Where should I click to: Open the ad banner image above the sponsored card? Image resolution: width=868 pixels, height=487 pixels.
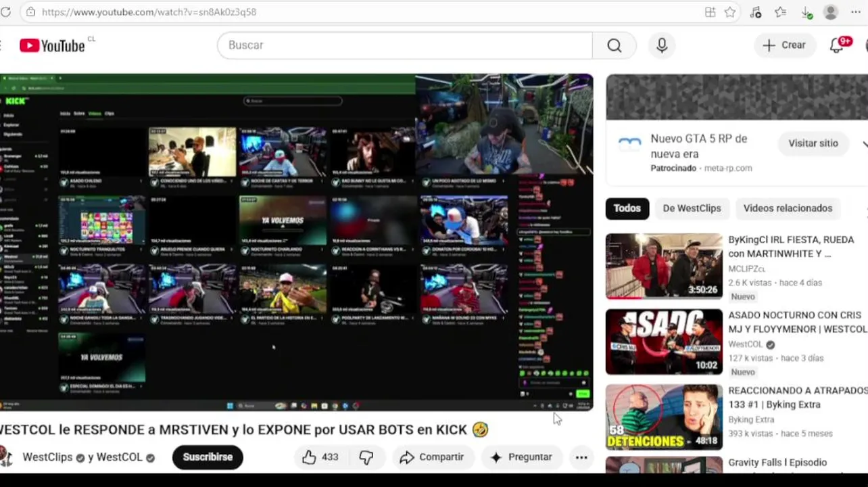click(x=737, y=97)
